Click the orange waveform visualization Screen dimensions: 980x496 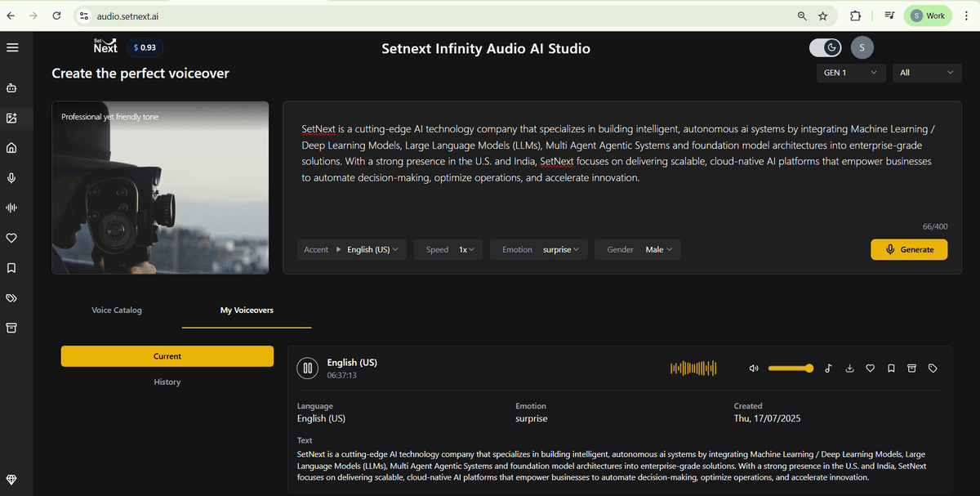click(x=693, y=368)
